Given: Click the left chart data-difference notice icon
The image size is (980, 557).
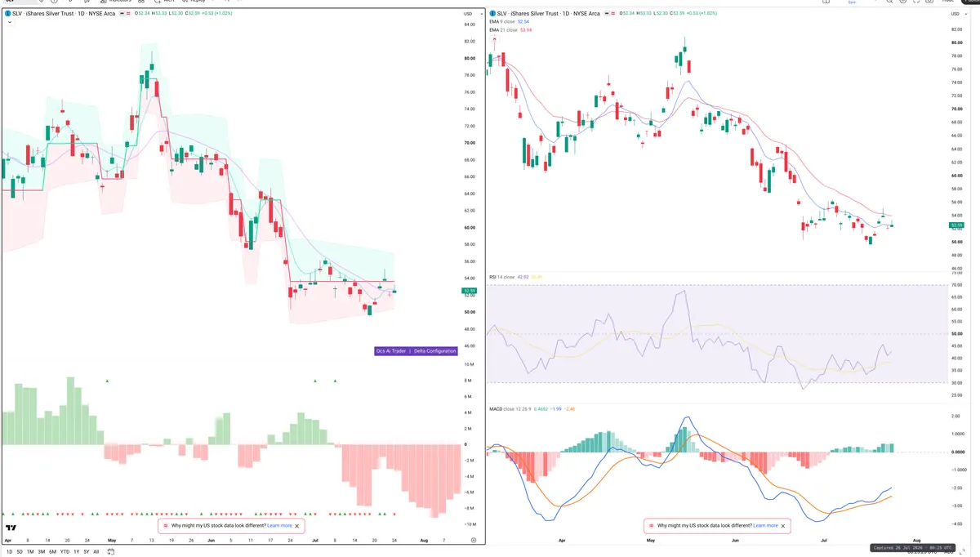Looking at the screenshot, I should [x=166, y=525].
